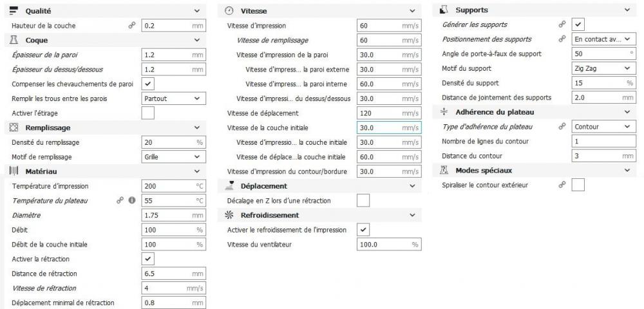Enable the Activer l'étirage checkbox

click(x=148, y=113)
